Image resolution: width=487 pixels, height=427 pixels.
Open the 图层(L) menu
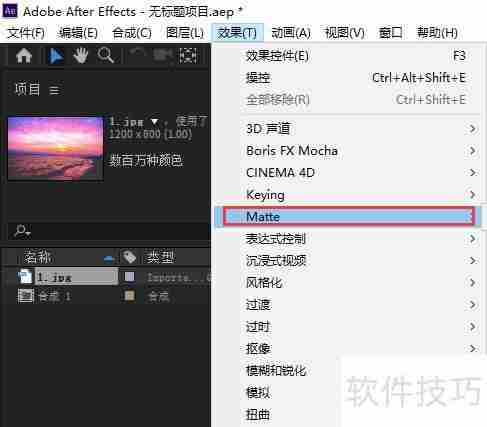click(185, 33)
